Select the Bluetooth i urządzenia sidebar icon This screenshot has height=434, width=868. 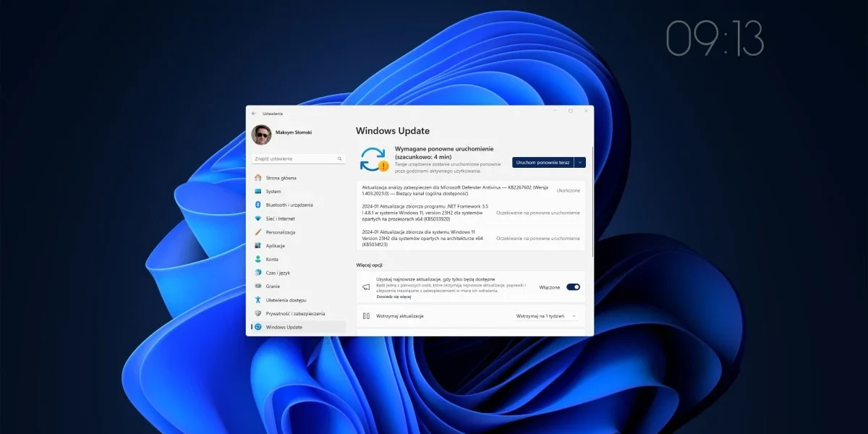tap(258, 205)
